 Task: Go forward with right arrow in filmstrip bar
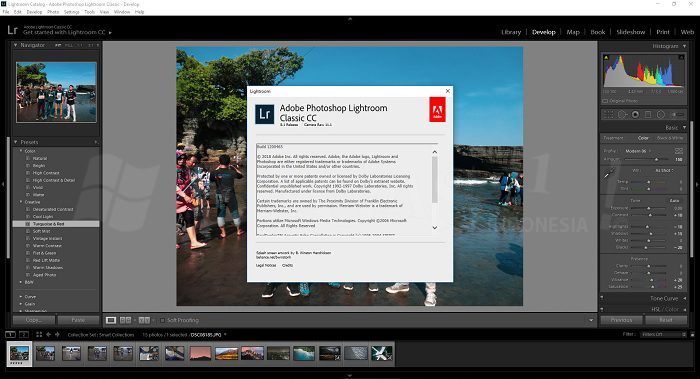tap(57, 334)
